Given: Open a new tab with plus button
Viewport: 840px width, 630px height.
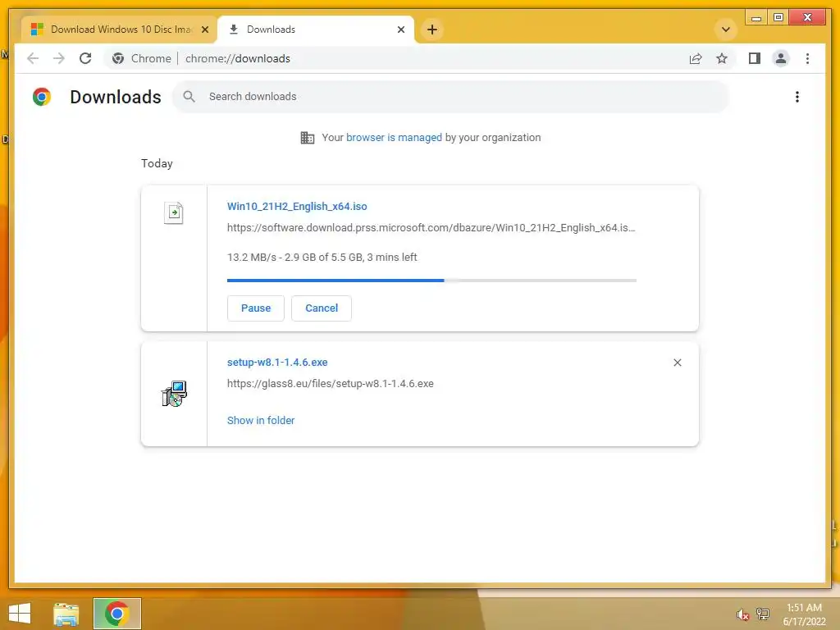Looking at the screenshot, I should tap(432, 30).
